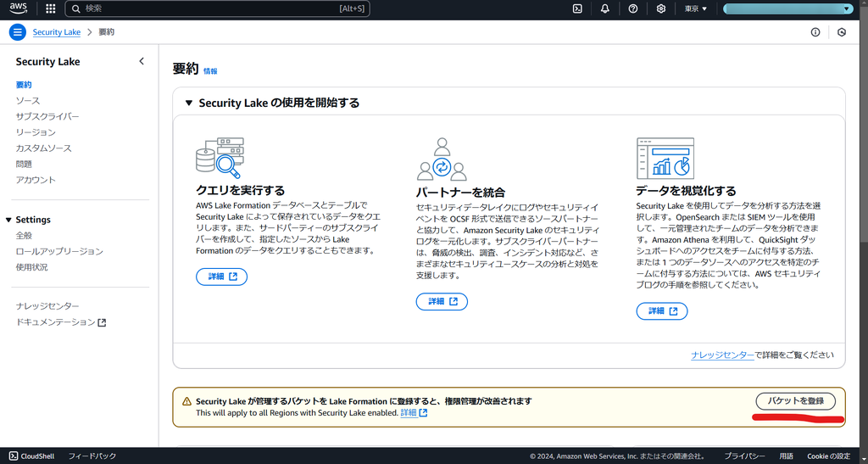Open 問題 in the side navigation
The width and height of the screenshot is (868, 464).
[24, 165]
